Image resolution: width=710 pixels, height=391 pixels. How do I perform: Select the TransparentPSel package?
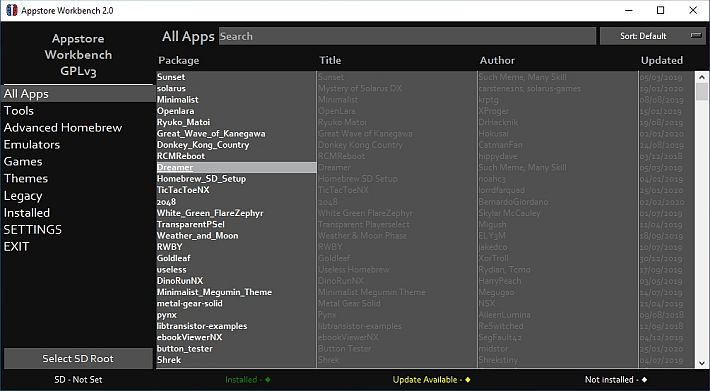point(236,224)
